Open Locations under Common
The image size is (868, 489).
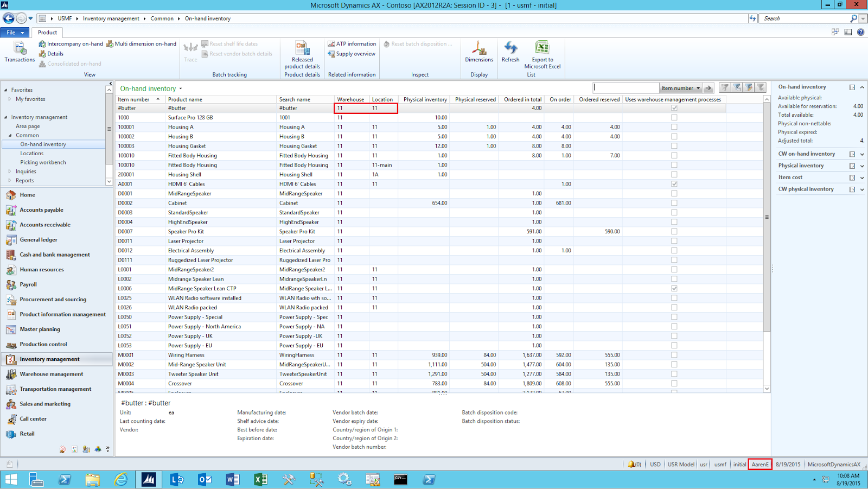(32, 154)
